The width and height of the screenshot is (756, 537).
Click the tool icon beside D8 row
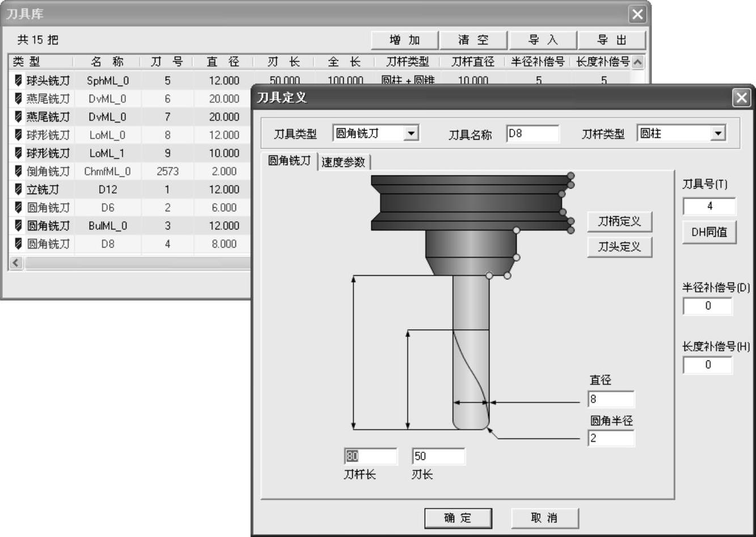[19, 244]
